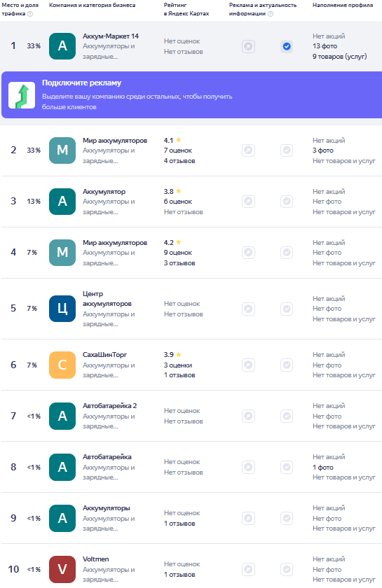382x588 pixels.
Task: Click the Аккумуляторы row avatar icon
Action: pyautogui.click(x=62, y=518)
